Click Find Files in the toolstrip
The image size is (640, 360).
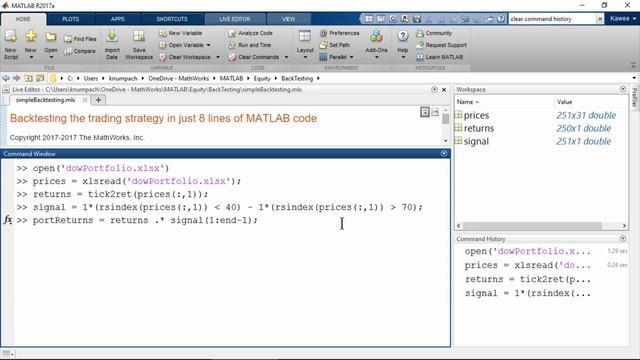tap(80, 39)
